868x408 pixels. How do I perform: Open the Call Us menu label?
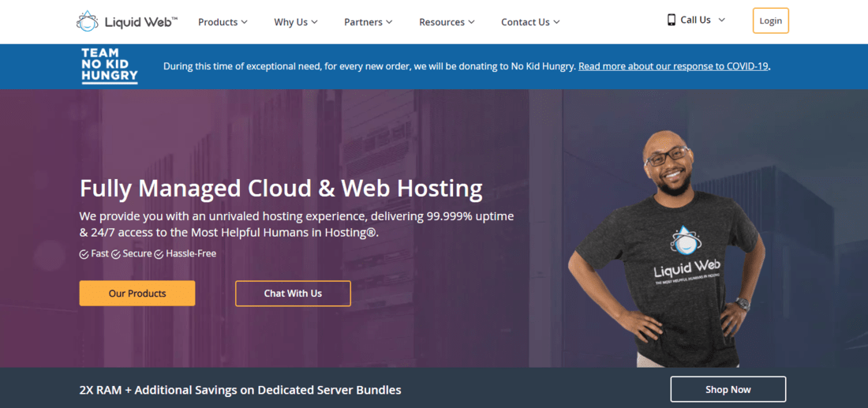[x=695, y=20]
